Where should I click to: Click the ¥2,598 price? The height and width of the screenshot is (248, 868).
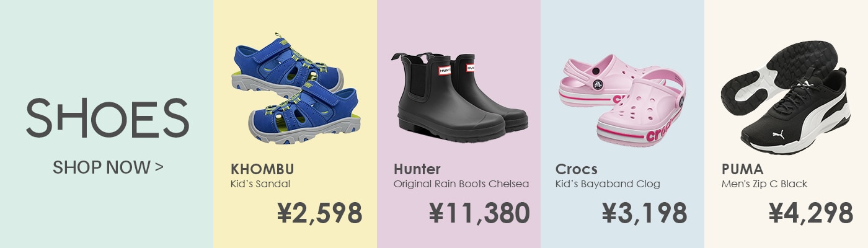(x=319, y=213)
